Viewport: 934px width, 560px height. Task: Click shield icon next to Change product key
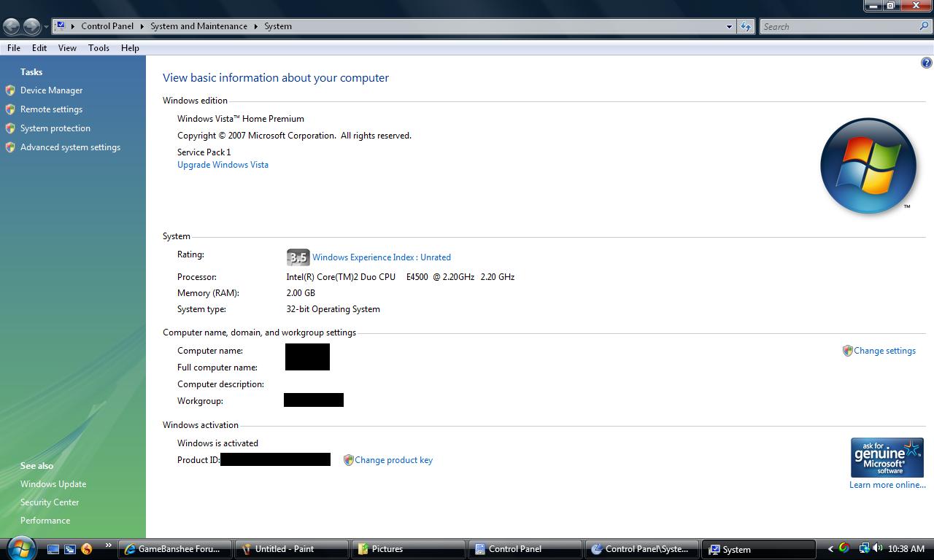click(x=348, y=460)
